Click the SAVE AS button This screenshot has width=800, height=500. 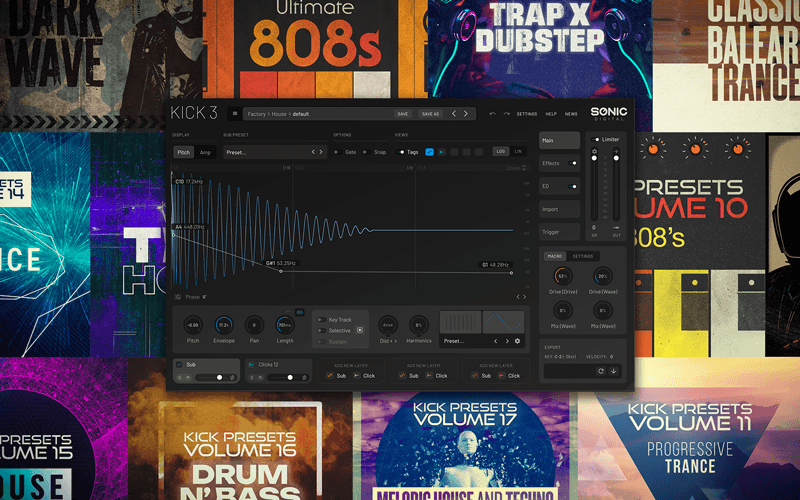pyautogui.click(x=430, y=114)
